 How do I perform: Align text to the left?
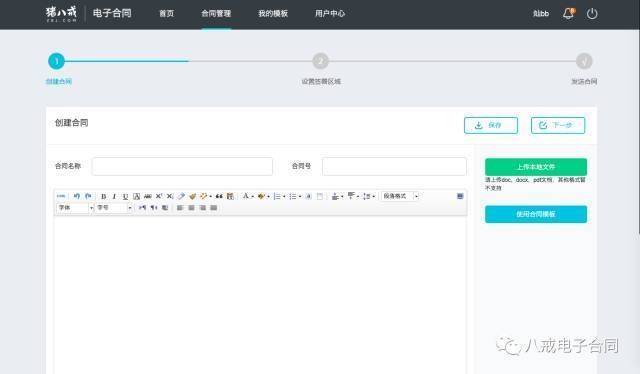pos(180,208)
